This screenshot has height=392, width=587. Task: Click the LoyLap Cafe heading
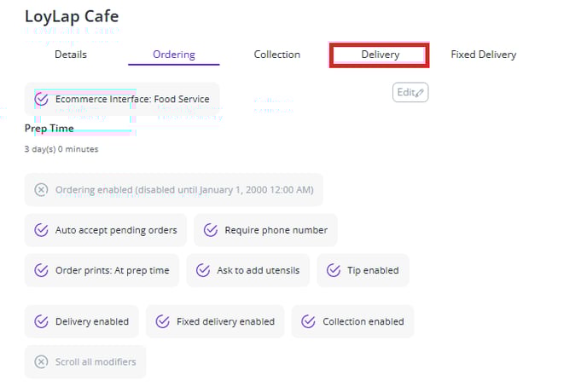(x=72, y=16)
